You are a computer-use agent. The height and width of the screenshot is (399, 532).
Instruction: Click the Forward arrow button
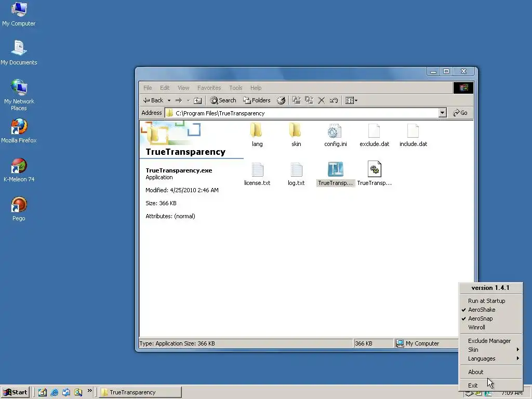[x=179, y=100]
